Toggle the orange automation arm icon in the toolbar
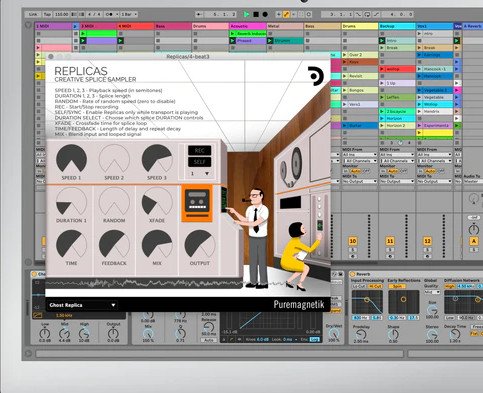This screenshot has height=393, width=483. (286, 14)
